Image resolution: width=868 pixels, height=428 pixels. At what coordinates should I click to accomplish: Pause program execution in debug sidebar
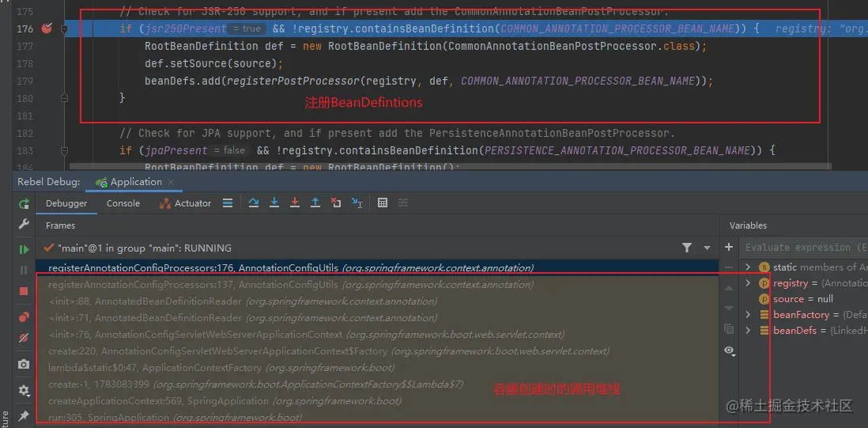click(x=24, y=271)
